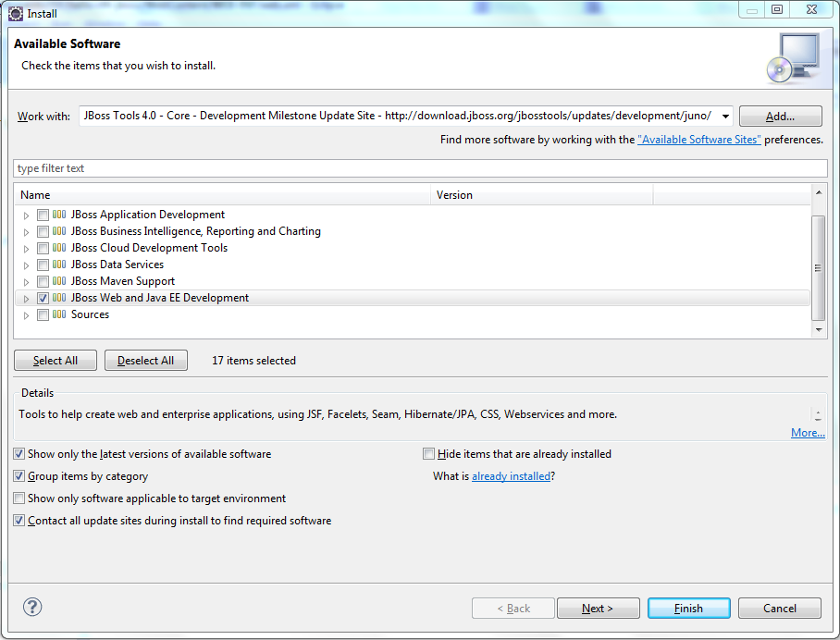The image size is (840, 640).
Task: Click Deselect All button
Action: click(x=146, y=361)
